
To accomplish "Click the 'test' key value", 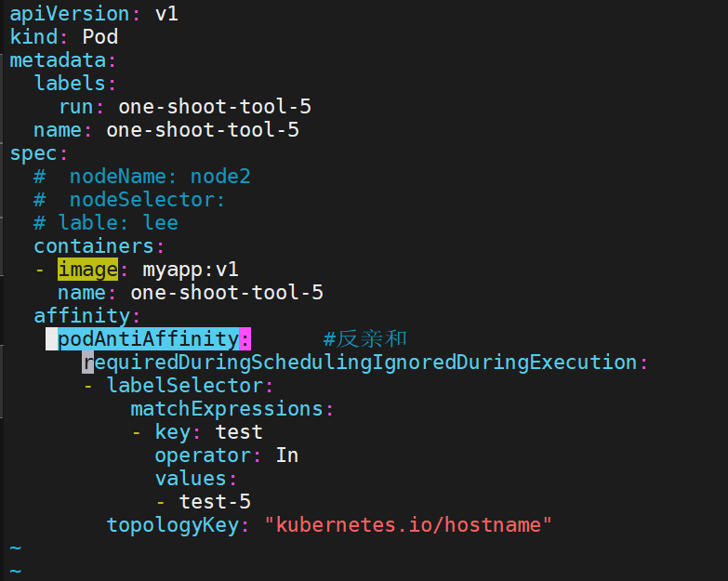I will pos(239,432).
